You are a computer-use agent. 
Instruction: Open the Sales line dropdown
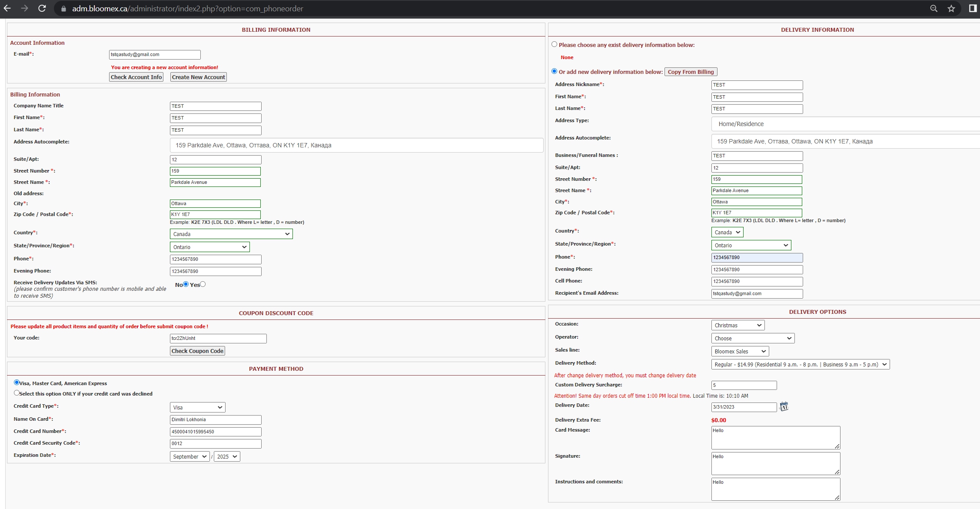click(x=740, y=351)
